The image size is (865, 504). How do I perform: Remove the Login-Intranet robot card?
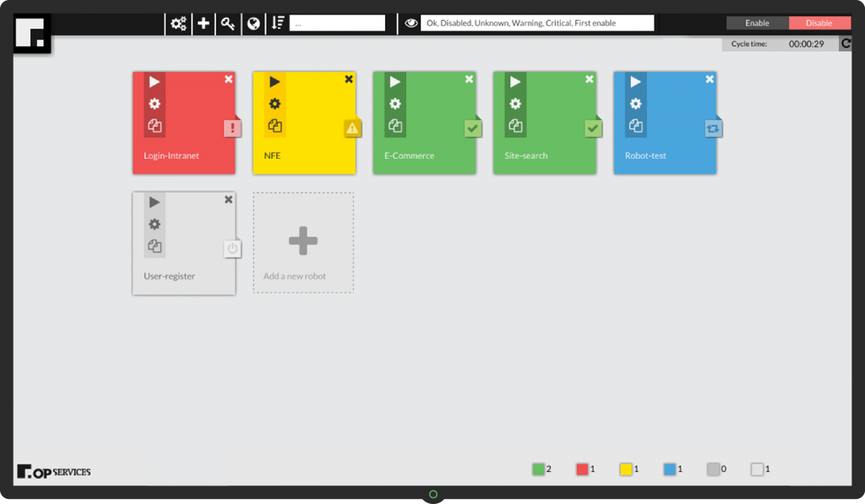click(228, 79)
